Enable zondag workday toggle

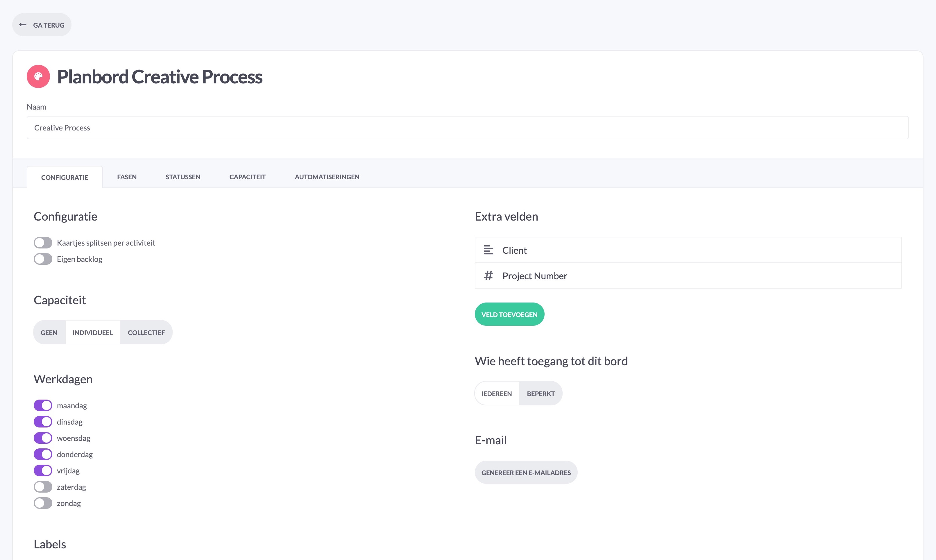click(x=43, y=503)
